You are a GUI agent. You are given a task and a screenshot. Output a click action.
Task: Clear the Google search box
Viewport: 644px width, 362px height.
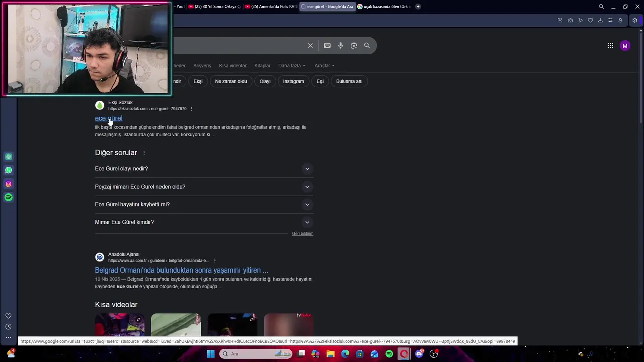(310, 46)
